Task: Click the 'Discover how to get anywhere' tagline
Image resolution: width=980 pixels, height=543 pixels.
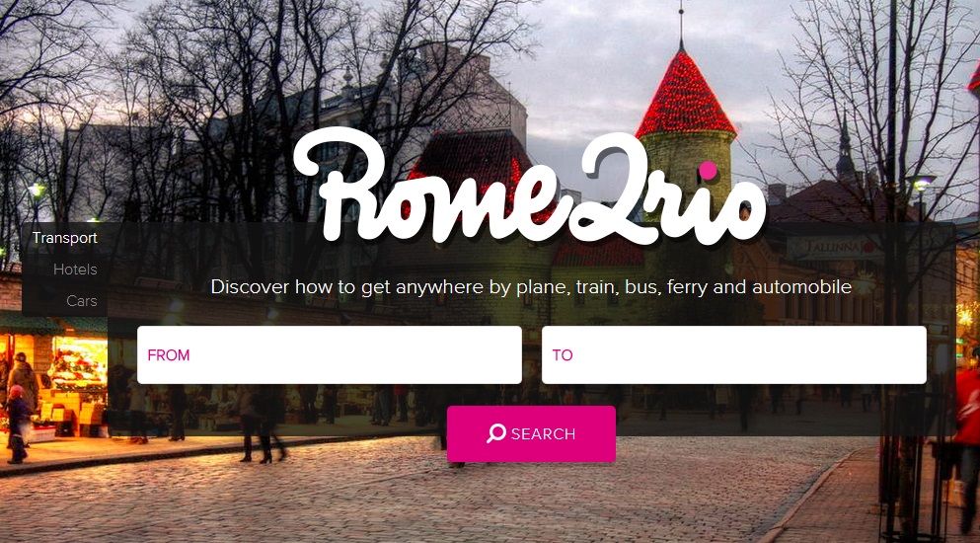Action: pyautogui.click(x=531, y=287)
